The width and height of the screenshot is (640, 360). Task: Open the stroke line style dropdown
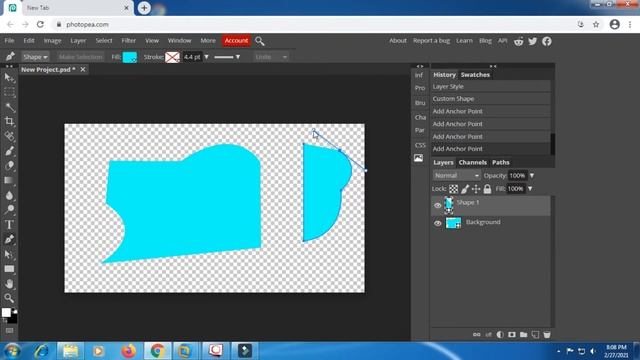[x=227, y=57]
